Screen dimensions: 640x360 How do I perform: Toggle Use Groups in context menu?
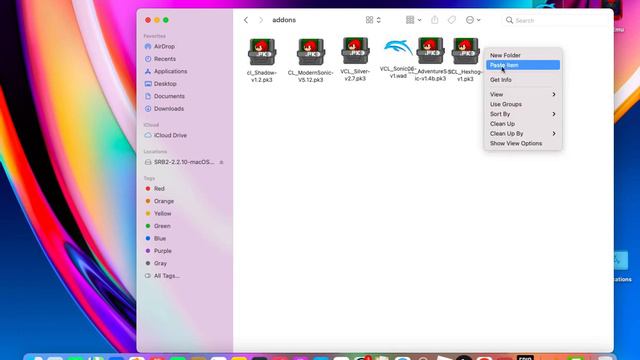(x=523, y=104)
